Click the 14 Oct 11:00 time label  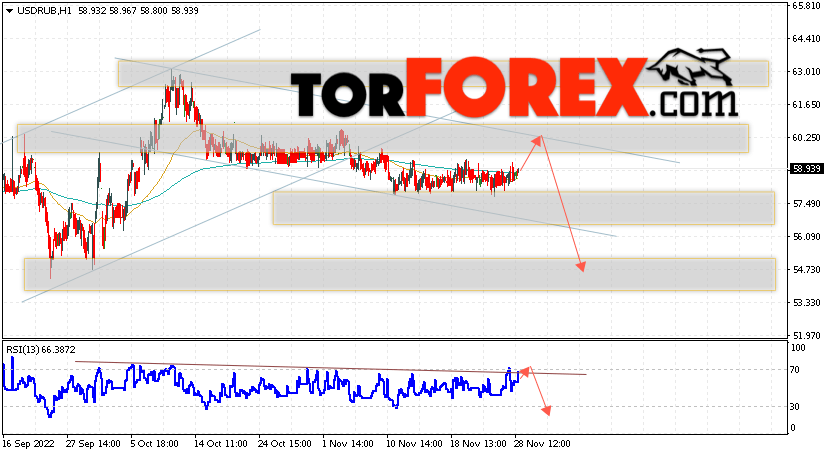(221, 443)
